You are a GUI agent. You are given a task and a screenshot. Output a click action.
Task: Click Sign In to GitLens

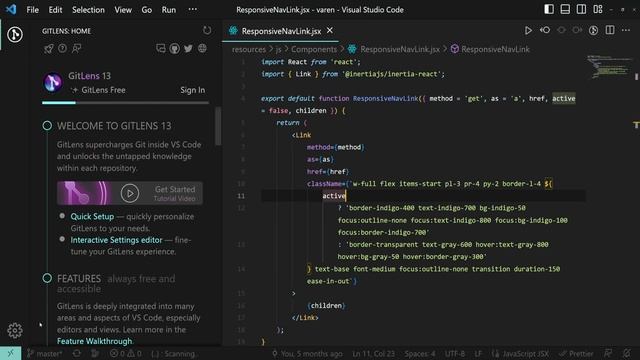tap(193, 90)
